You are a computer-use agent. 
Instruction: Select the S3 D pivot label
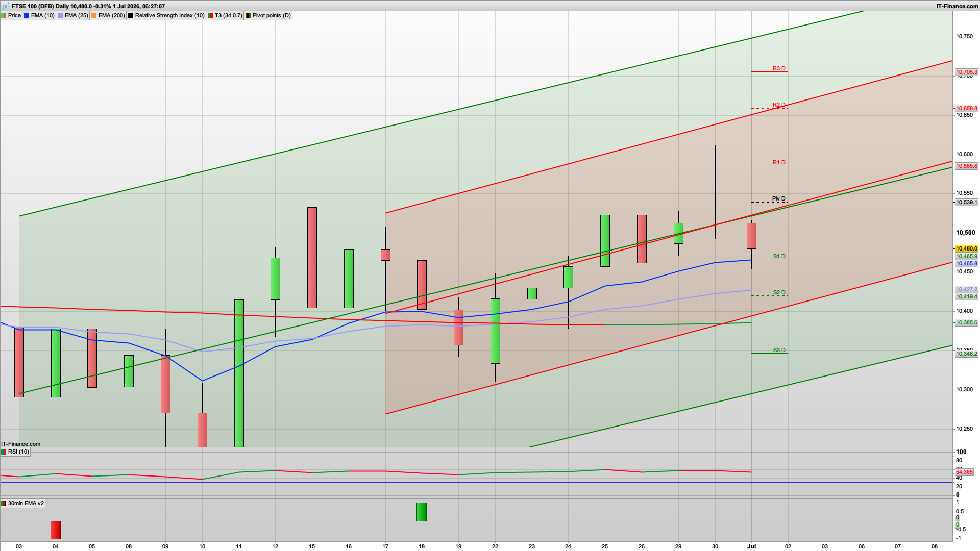pos(779,350)
